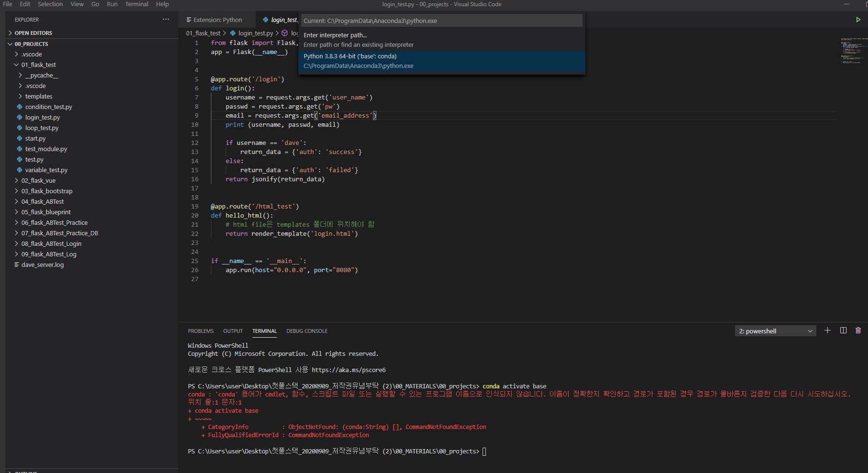The height and width of the screenshot is (473, 868).
Task: Collapse the 01_flask_test folder
Action: [x=38, y=65]
